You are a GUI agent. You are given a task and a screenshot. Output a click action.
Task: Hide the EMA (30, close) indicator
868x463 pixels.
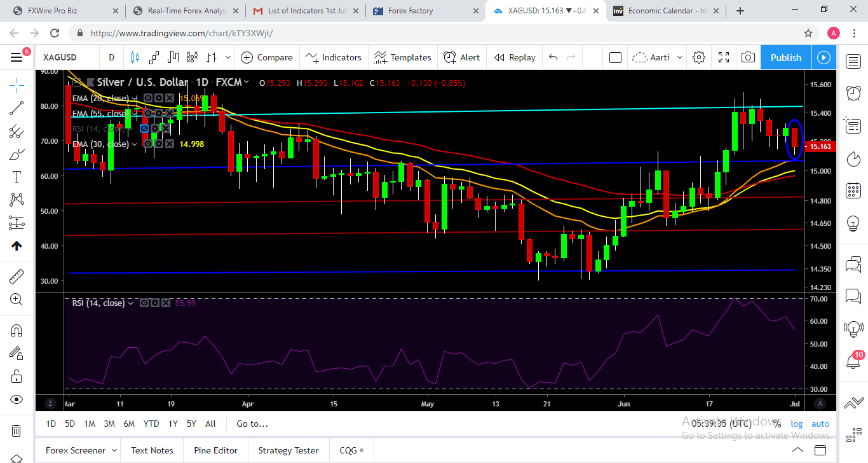tap(147, 144)
